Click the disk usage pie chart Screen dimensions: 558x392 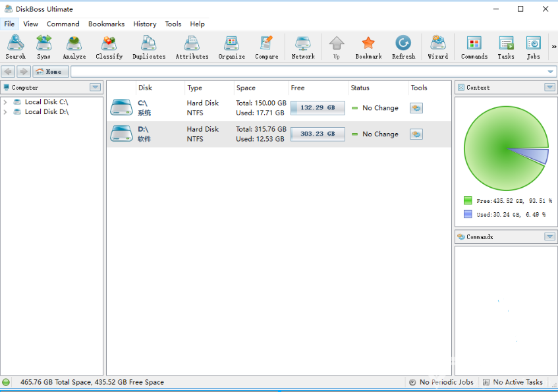[506, 148]
